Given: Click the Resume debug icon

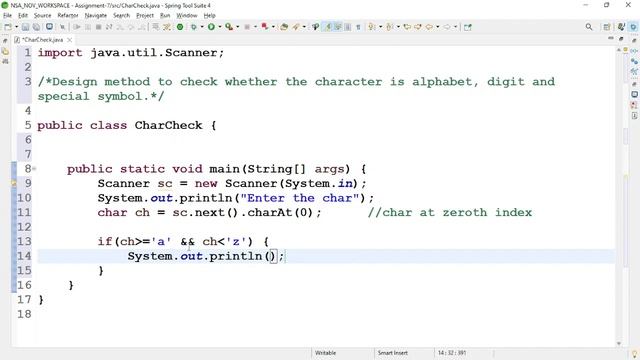Looking at the screenshot, I should [77, 27].
